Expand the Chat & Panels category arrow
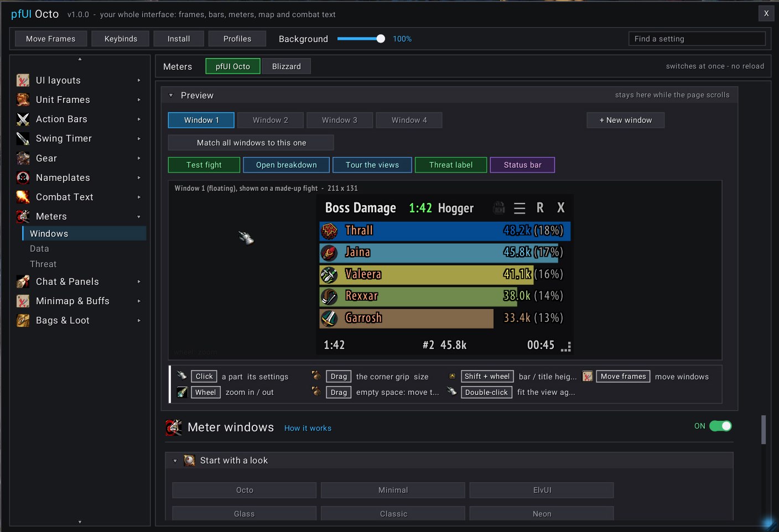 coord(139,282)
